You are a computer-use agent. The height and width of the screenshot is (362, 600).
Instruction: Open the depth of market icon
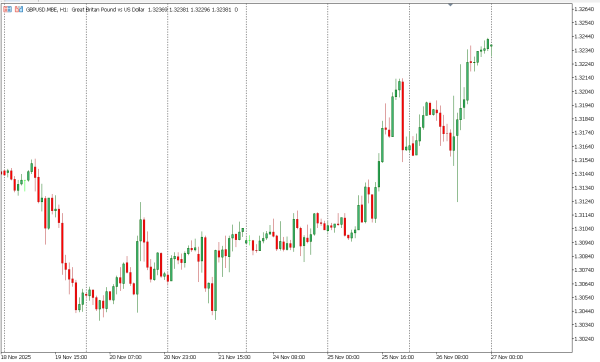(19, 9)
